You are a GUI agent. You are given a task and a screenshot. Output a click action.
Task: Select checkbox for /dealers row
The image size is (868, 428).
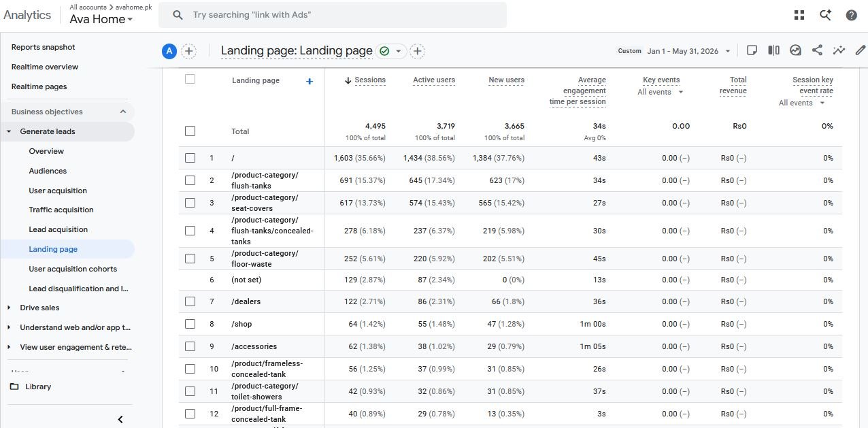[190, 301]
